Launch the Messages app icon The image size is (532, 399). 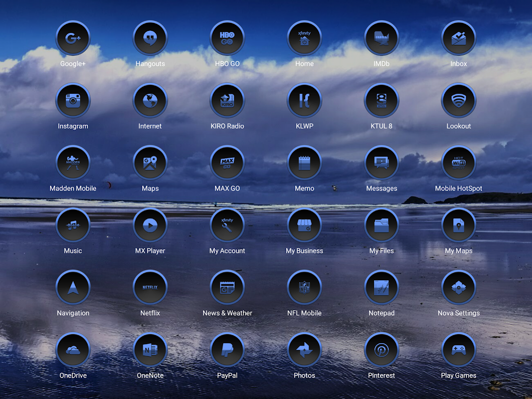(381, 163)
